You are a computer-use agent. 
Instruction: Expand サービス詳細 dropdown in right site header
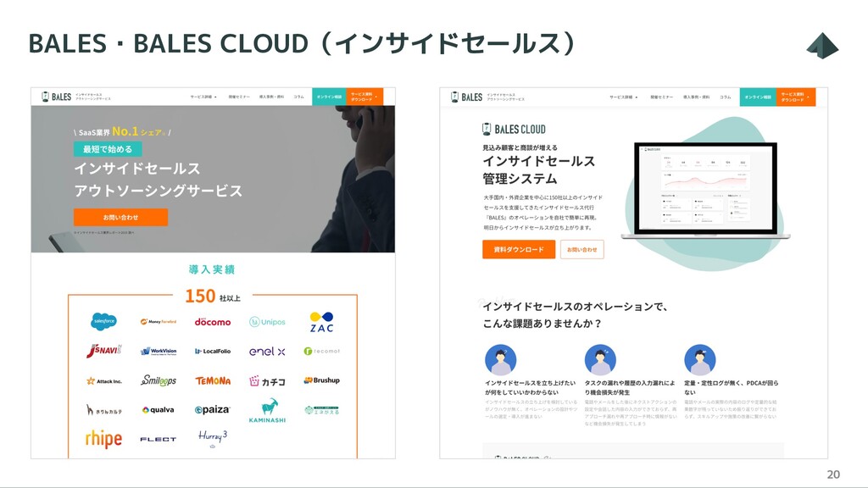click(x=624, y=97)
